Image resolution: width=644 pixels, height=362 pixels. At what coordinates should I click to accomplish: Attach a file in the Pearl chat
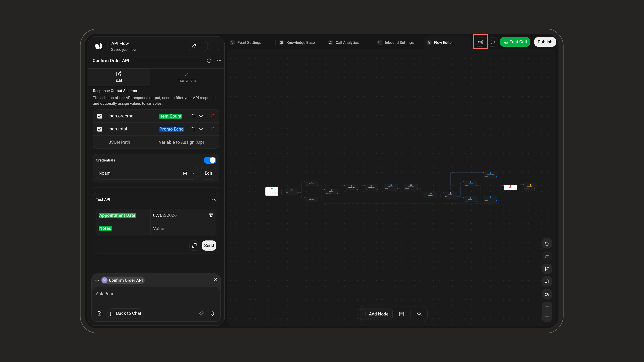tap(99, 313)
